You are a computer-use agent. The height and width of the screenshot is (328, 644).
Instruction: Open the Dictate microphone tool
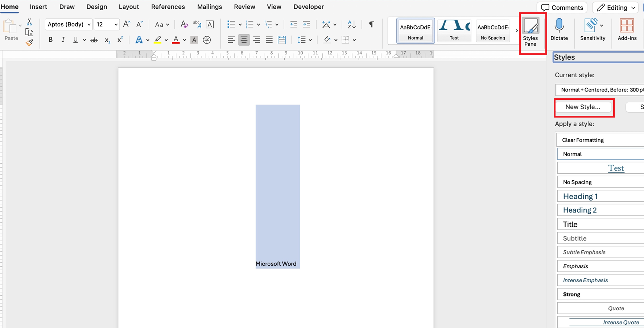(559, 30)
